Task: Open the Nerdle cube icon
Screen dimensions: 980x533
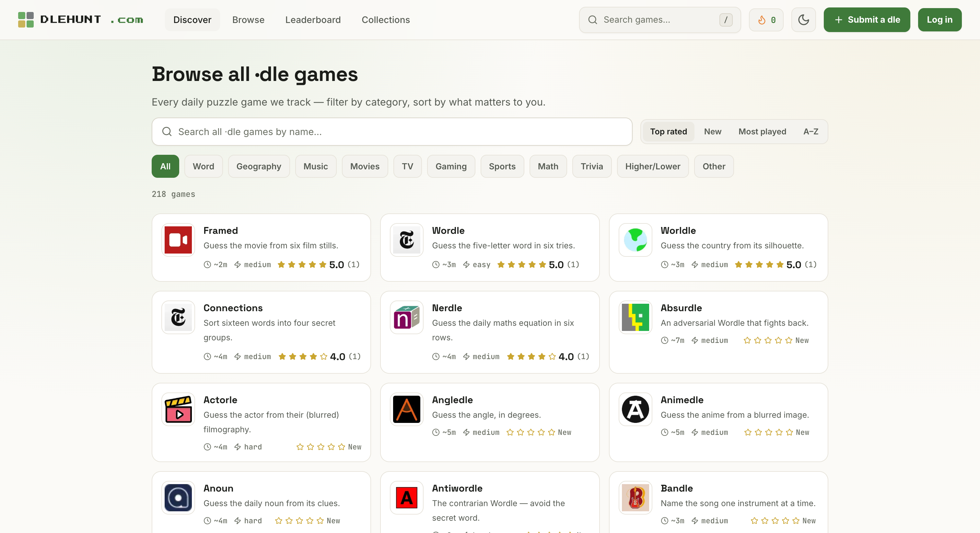Action: pyautogui.click(x=406, y=317)
